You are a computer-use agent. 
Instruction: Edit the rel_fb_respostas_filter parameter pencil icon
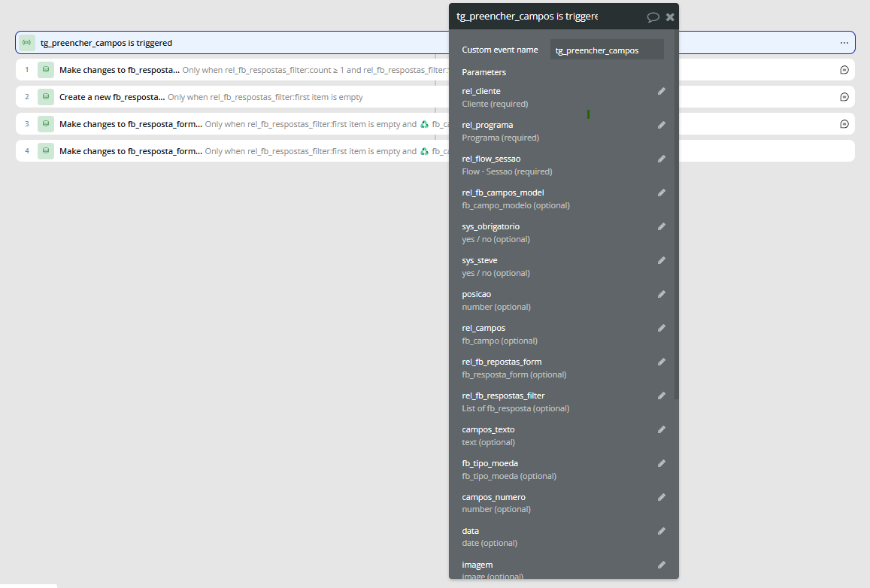point(662,396)
